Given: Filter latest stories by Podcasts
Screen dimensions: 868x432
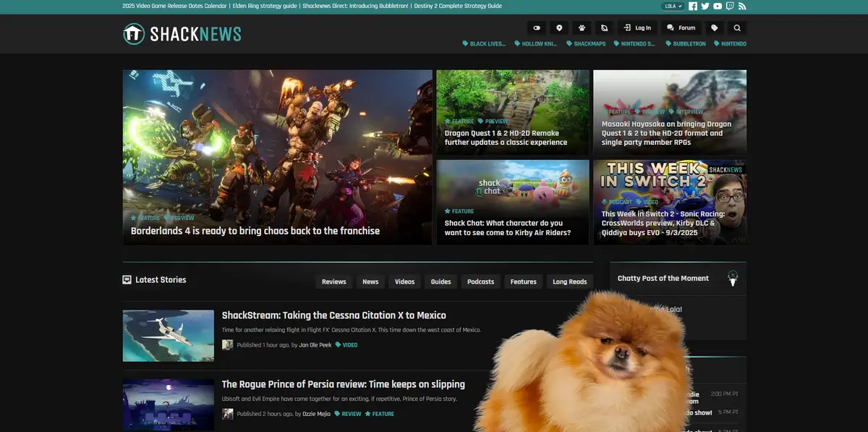Looking at the screenshot, I should click(x=481, y=281).
